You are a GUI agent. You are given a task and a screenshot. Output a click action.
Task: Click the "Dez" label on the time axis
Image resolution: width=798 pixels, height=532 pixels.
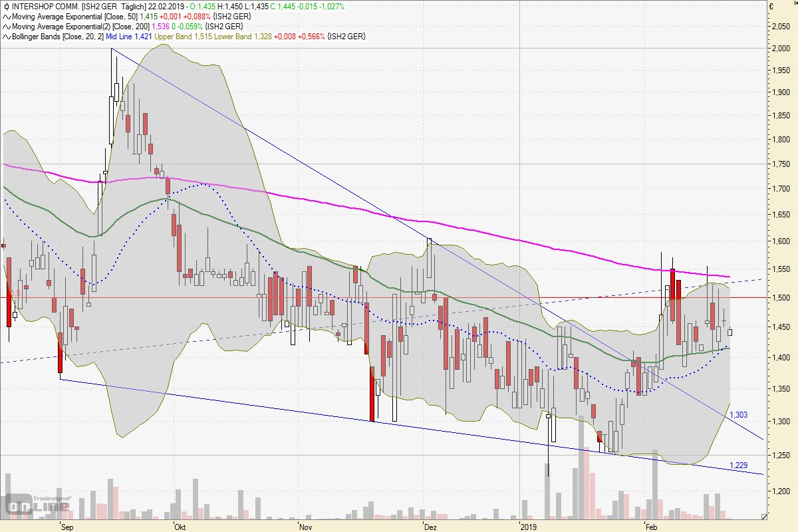[x=430, y=526]
